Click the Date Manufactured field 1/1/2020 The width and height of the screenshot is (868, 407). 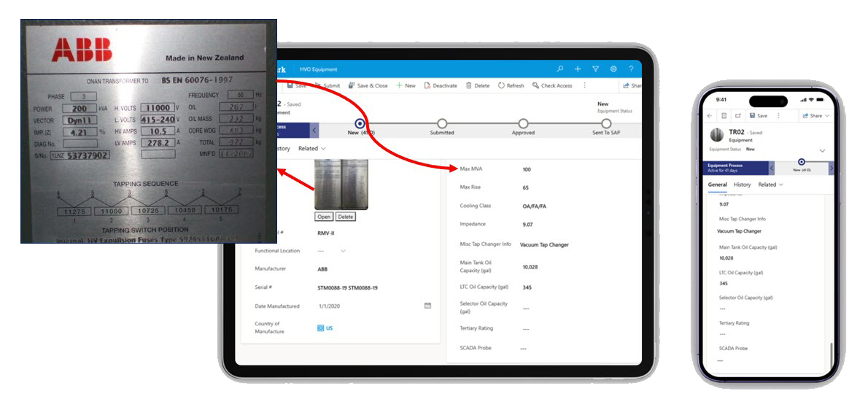(x=329, y=306)
